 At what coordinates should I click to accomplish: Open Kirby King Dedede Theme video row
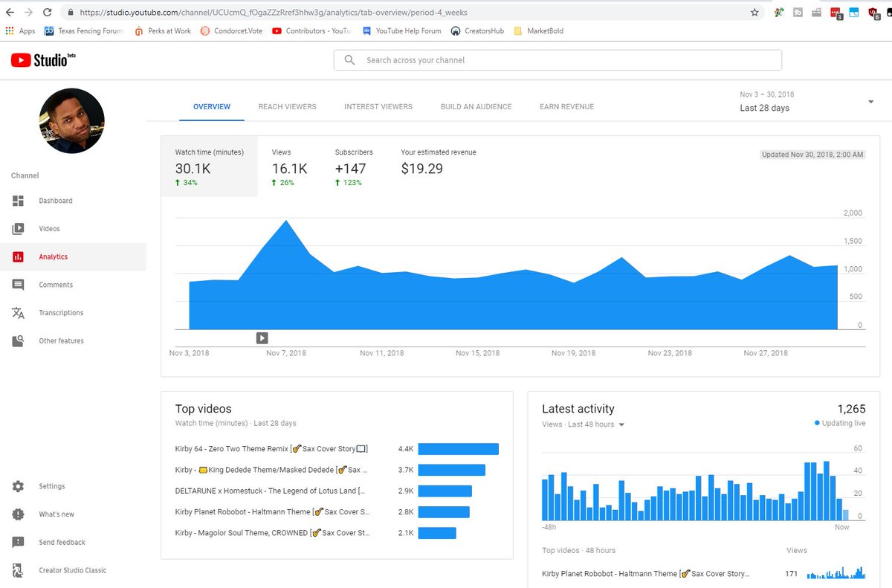tap(271, 470)
